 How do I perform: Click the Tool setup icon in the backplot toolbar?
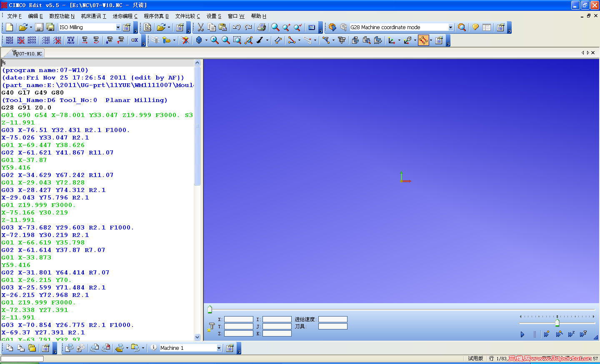pyautogui.click(x=342, y=40)
